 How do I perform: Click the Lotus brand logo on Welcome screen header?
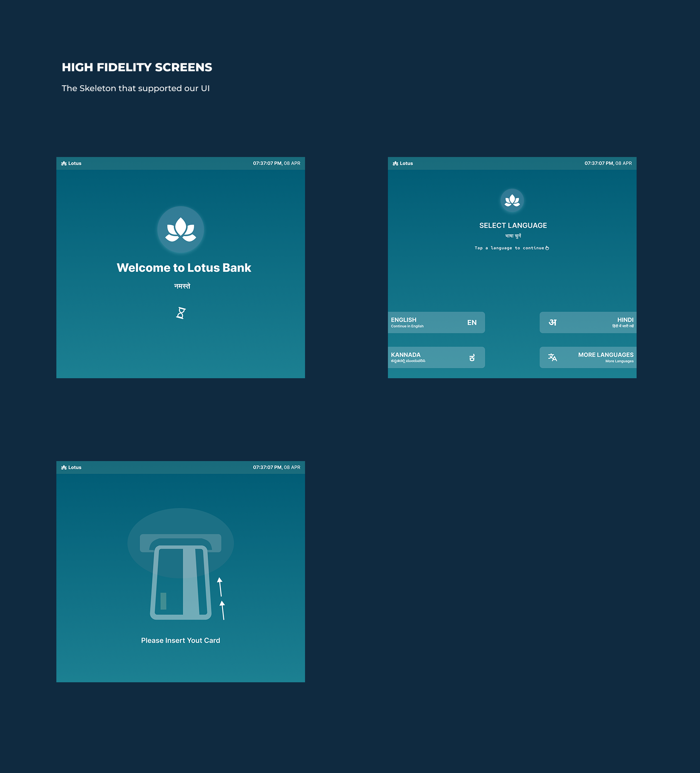point(71,163)
